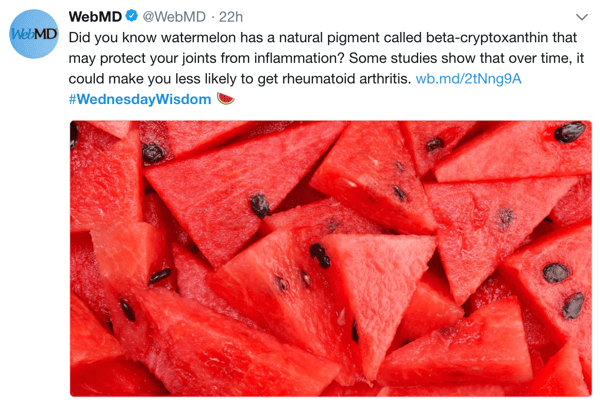Click the words natural pigment in tweet
The height and width of the screenshot is (407, 600).
(x=329, y=37)
